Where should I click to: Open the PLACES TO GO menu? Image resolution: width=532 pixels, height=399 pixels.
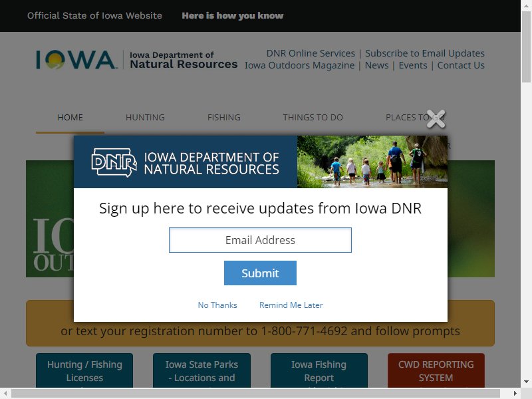click(415, 118)
